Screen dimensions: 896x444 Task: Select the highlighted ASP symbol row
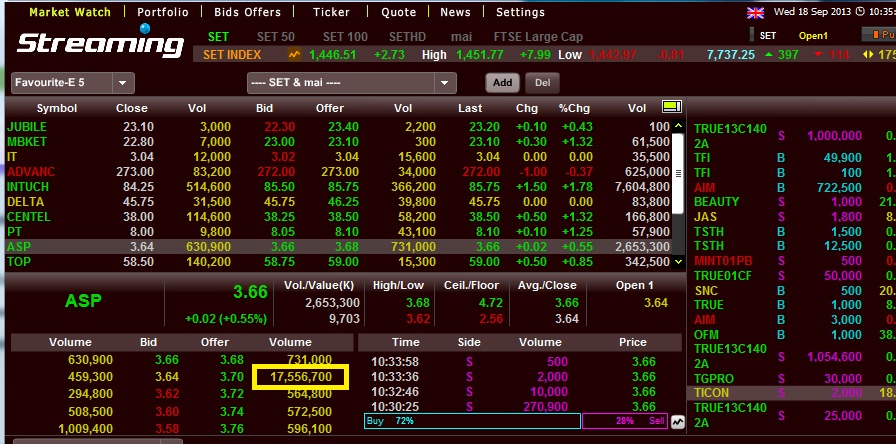click(x=338, y=247)
